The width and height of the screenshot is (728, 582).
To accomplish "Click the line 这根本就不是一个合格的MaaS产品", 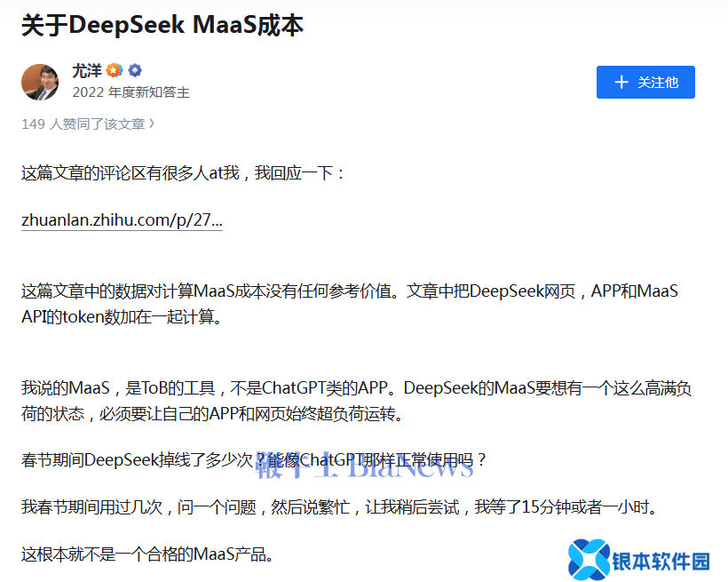I will point(146,555).
